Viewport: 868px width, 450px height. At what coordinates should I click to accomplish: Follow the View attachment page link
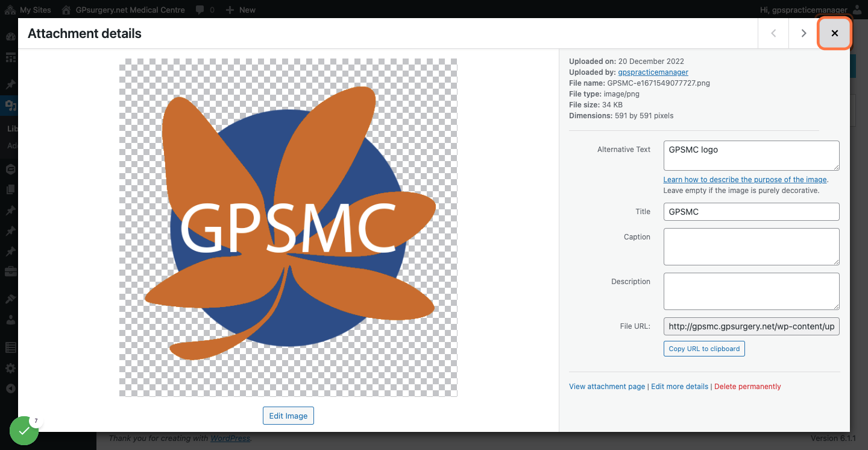coord(607,387)
